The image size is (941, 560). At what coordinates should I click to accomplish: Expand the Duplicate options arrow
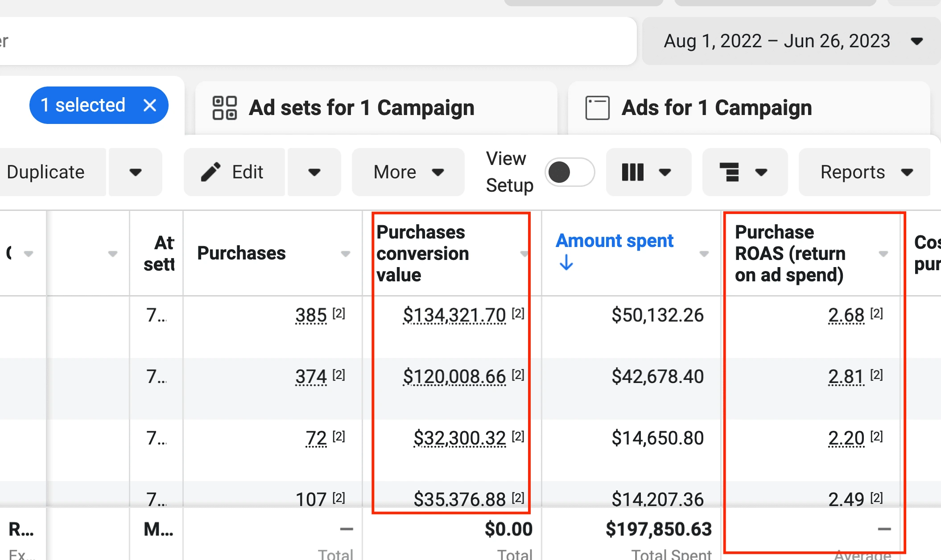135,172
